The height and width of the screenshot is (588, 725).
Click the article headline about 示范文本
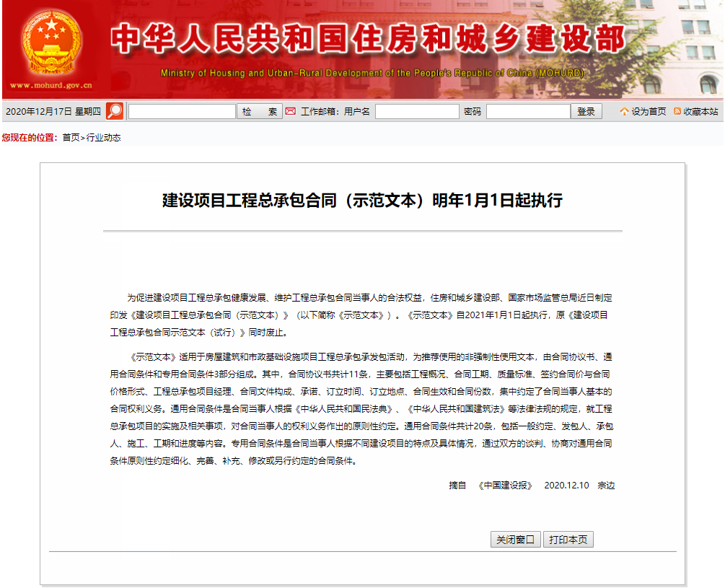pyautogui.click(x=362, y=200)
